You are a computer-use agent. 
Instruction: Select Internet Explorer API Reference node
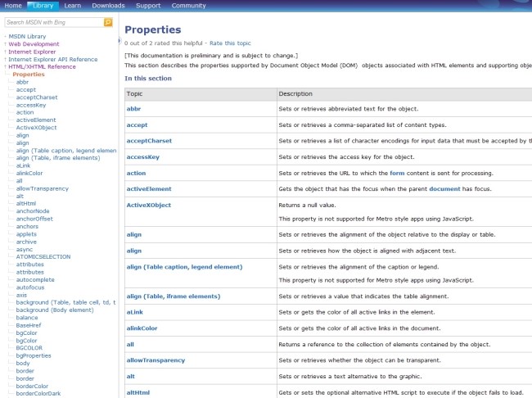tap(52, 59)
